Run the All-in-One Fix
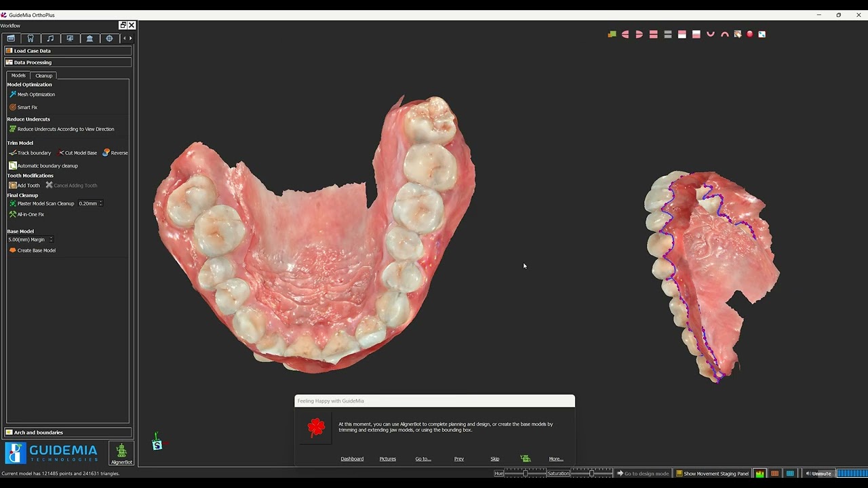Screen dimensions: 868x488 pyautogui.click(x=26, y=214)
